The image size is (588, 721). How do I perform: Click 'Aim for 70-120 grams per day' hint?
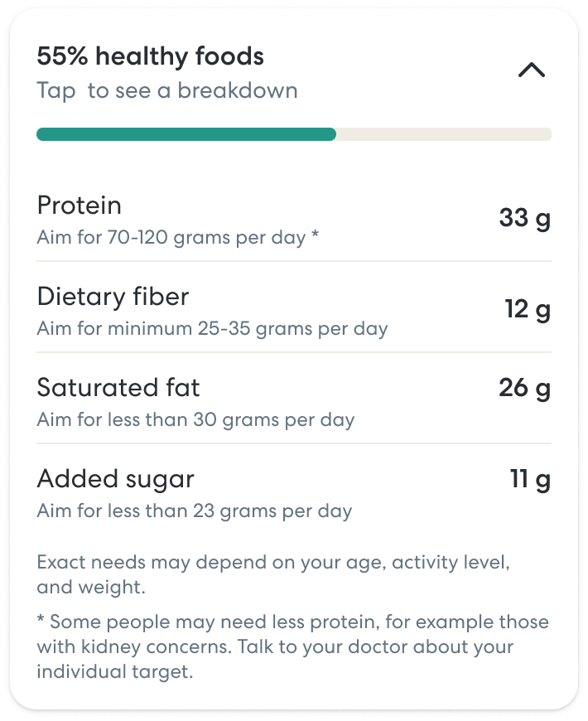pos(171,238)
